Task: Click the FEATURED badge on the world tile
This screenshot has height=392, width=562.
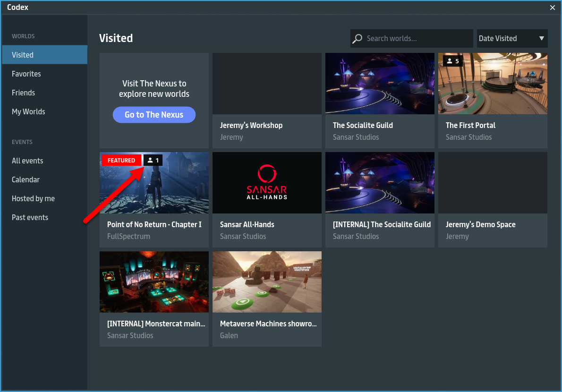Action: 121,161
